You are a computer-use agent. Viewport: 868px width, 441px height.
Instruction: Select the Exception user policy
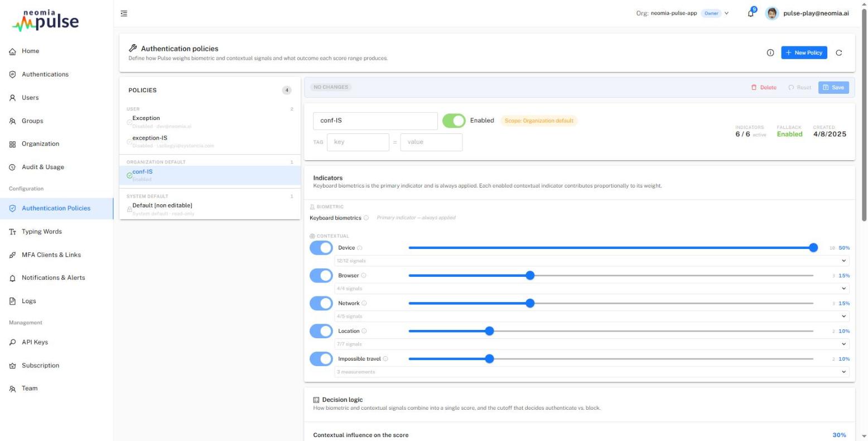tap(210, 122)
